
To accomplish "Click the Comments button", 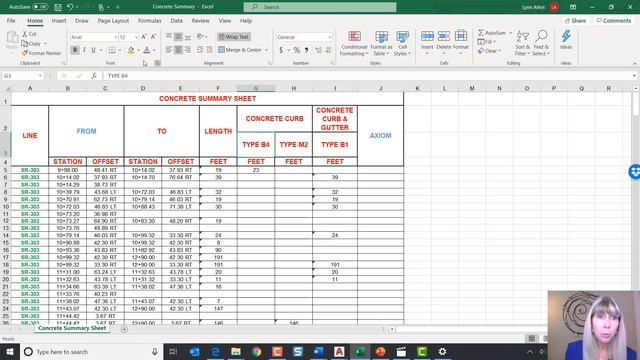I will tap(613, 21).
